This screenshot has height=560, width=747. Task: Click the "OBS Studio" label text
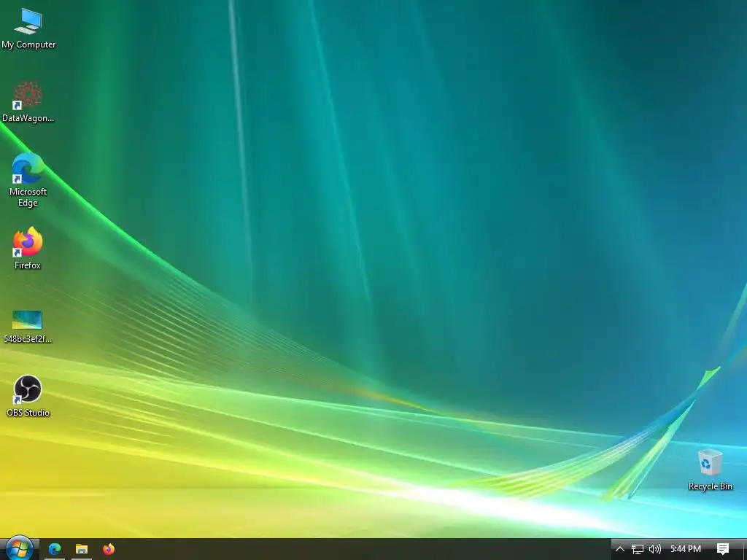tap(28, 413)
